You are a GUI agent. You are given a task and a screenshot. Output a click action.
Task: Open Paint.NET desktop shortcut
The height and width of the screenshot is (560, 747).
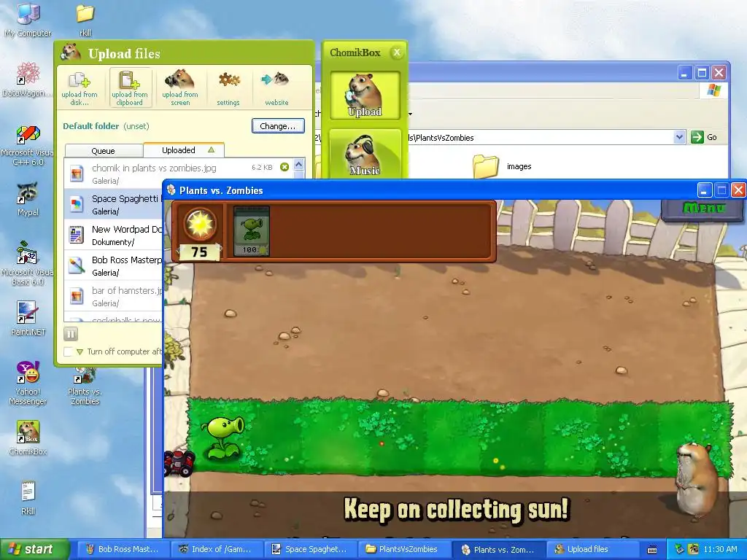click(28, 318)
